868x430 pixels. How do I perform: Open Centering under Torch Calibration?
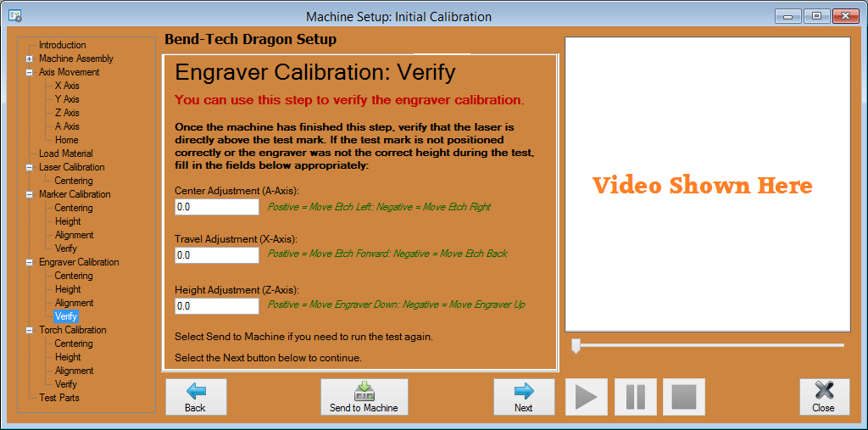click(74, 343)
